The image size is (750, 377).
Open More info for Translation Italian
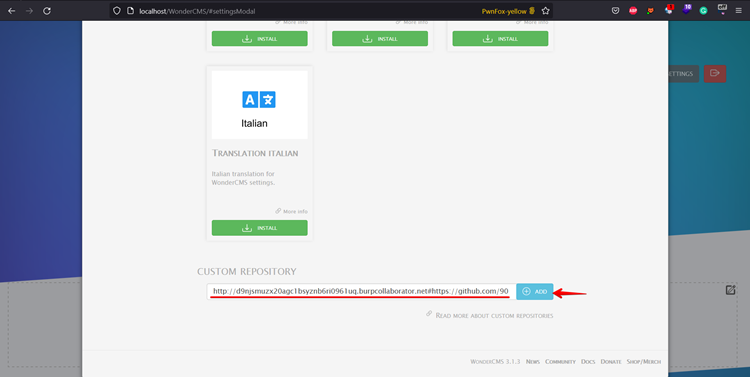pos(291,211)
